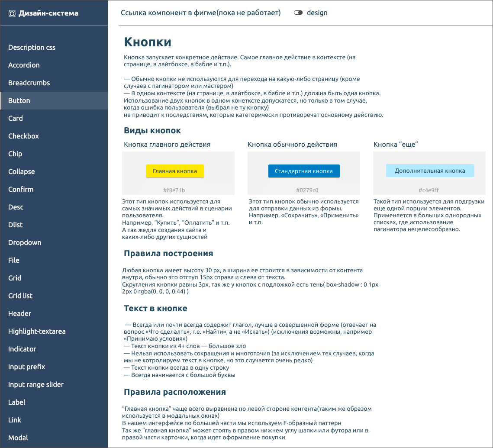Go to the Link component page
This screenshot has height=448, width=493.
(x=54, y=420)
